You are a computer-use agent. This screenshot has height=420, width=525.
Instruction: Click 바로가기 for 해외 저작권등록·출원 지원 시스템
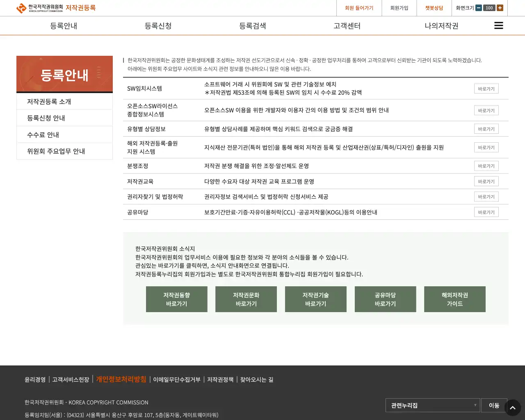click(x=486, y=147)
